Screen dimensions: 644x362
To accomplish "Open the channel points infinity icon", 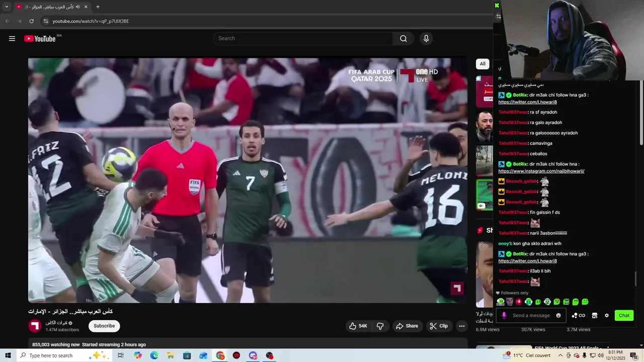I will pyautogui.click(x=582, y=315).
